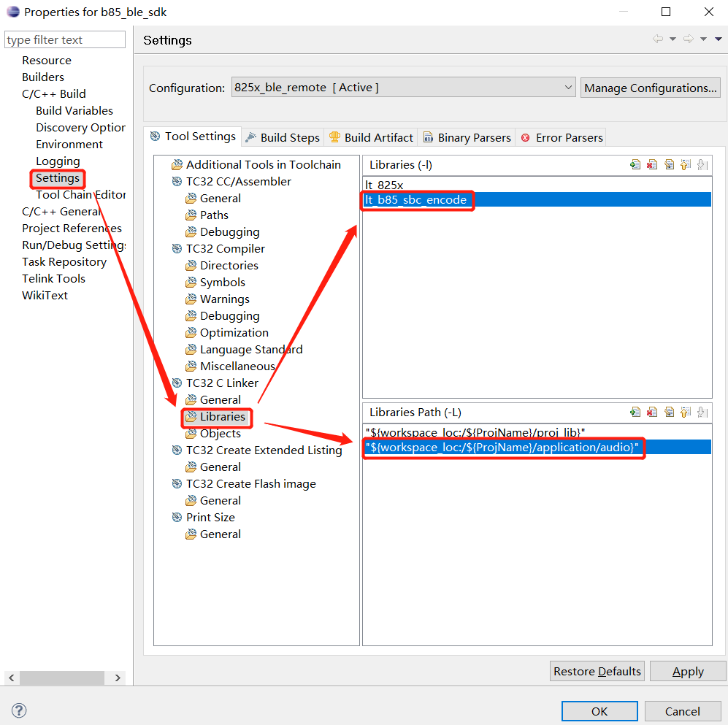728x725 pixels.
Task: Select Optimization under TC32 Compiler
Action: pyautogui.click(x=234, y=333)
